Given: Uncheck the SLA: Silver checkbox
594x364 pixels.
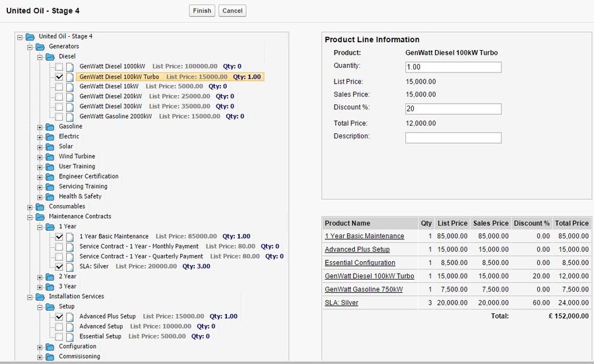Looking at the screenshot, I should 59,266.
